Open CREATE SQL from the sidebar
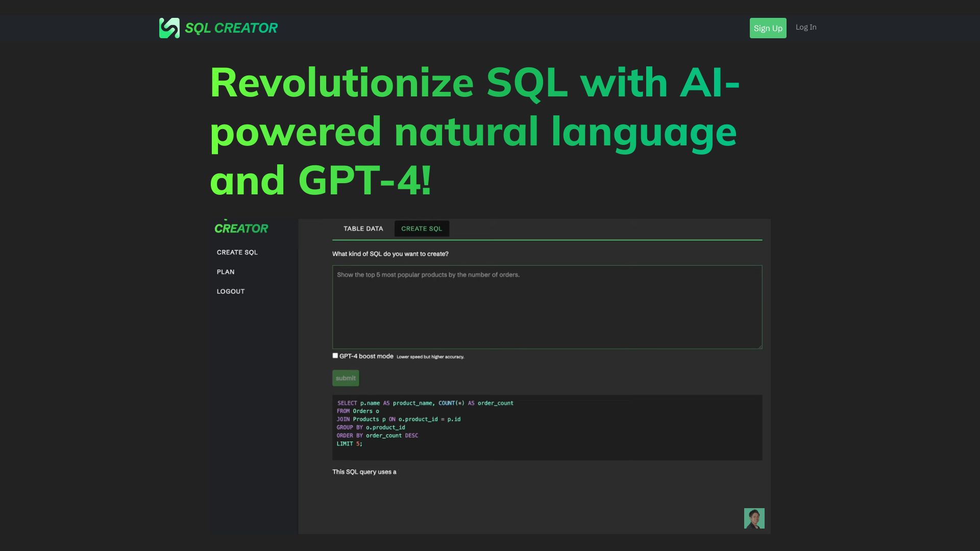 coord(236,252)
